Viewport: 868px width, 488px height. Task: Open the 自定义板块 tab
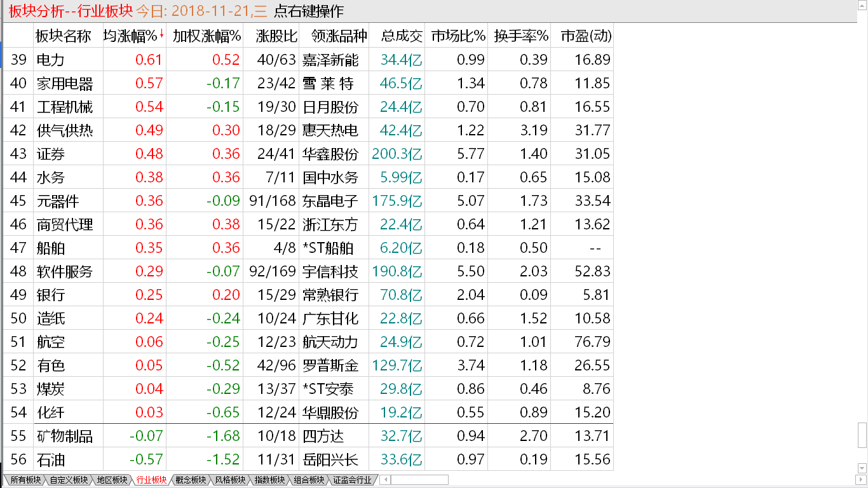(69, 480)
